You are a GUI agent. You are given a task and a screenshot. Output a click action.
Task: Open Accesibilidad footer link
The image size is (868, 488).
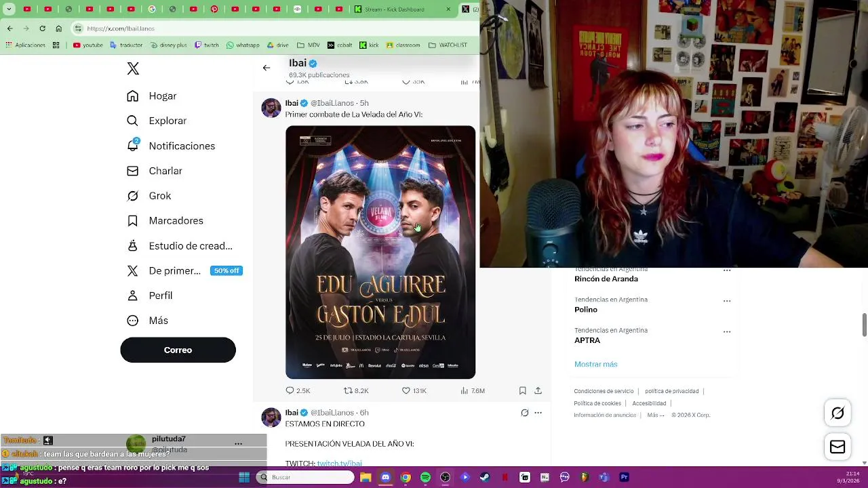coord(649,403)
